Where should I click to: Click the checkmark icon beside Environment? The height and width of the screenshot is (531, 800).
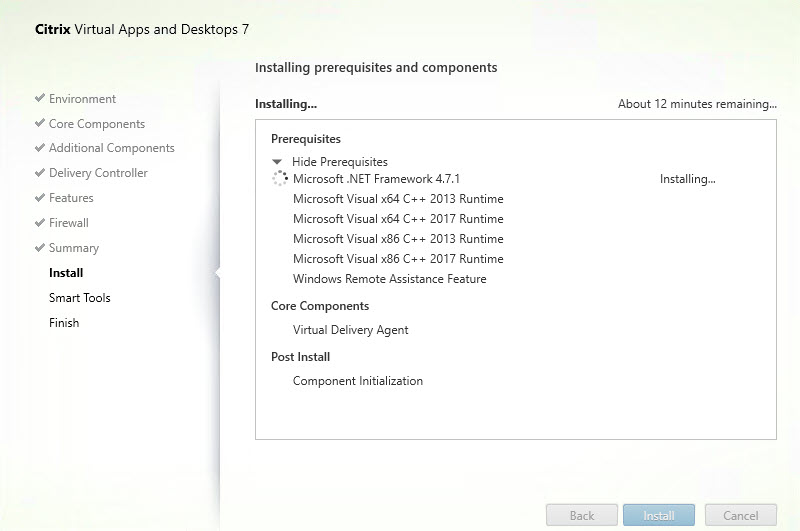(x=39, y=98)
